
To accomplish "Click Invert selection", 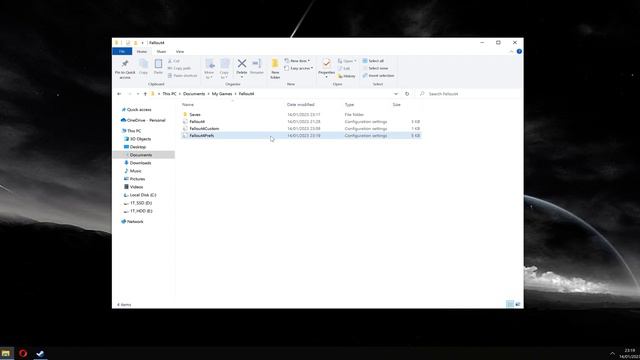I will (378, 76).
